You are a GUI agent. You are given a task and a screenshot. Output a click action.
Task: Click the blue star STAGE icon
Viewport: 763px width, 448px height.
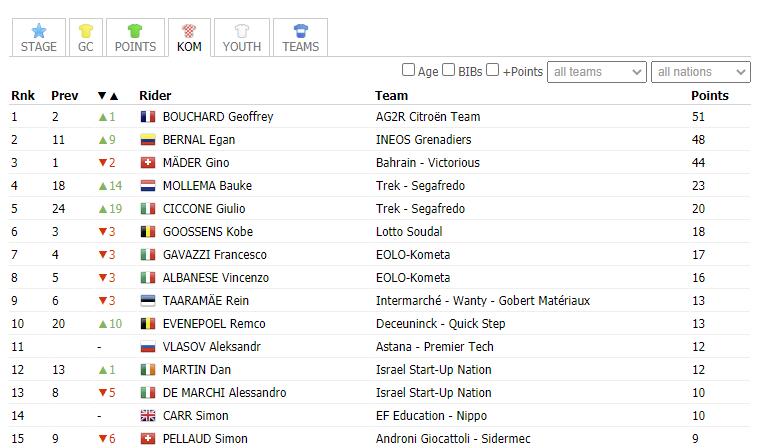(39, 31)
